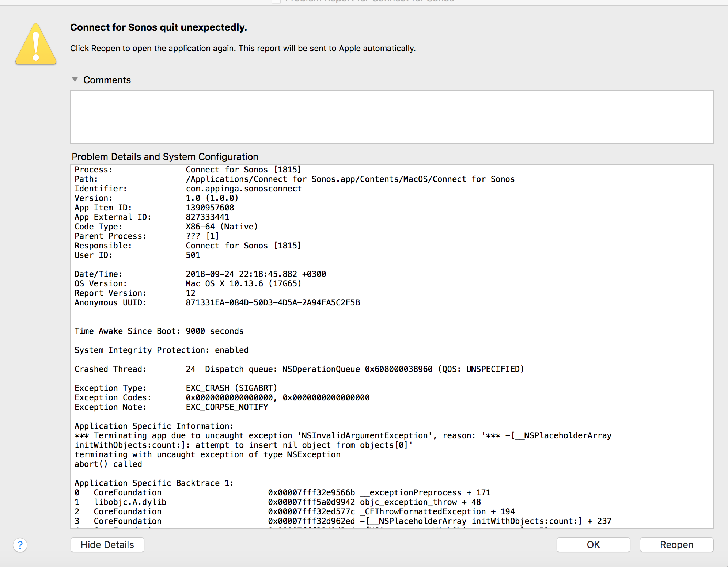The width and height of the screenshot is (728, 567).
Task: Click the Crashed Thread line with NSOperationQueue
Action: (299, 369)
